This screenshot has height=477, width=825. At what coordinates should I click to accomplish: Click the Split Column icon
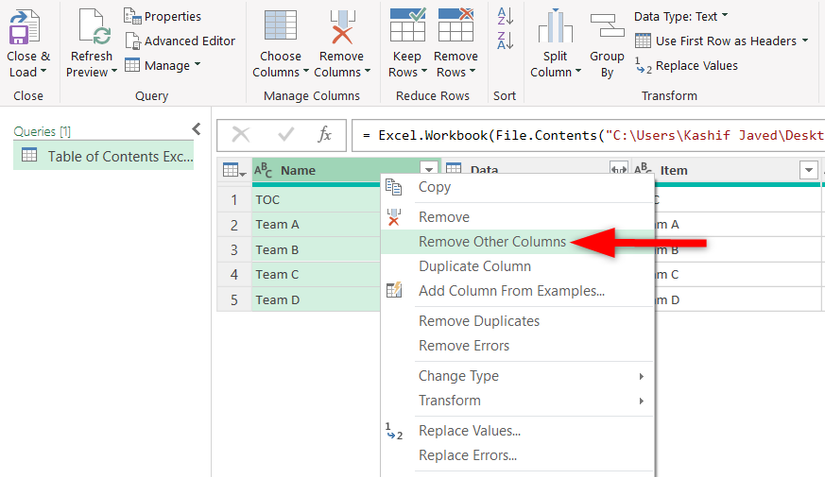pos(555,28)
